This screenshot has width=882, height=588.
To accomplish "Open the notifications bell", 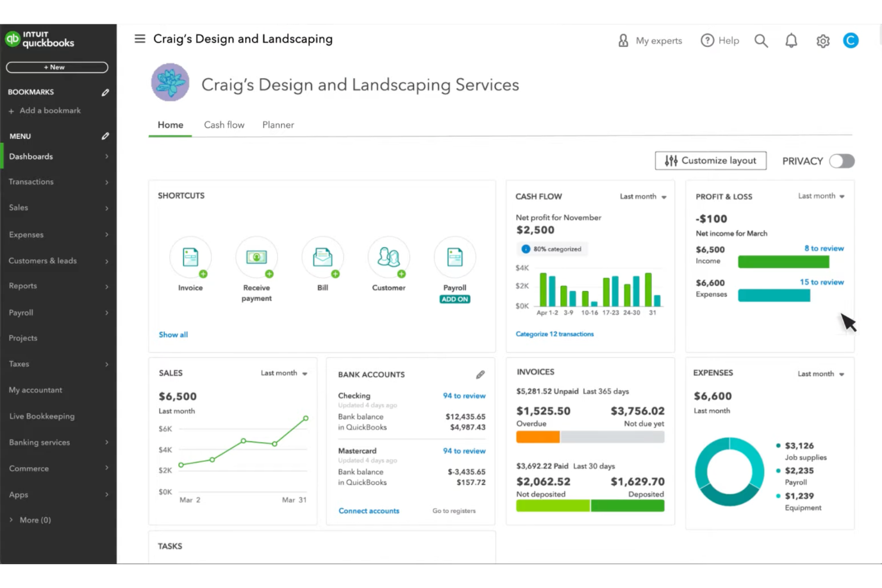I will pos(791,41).
